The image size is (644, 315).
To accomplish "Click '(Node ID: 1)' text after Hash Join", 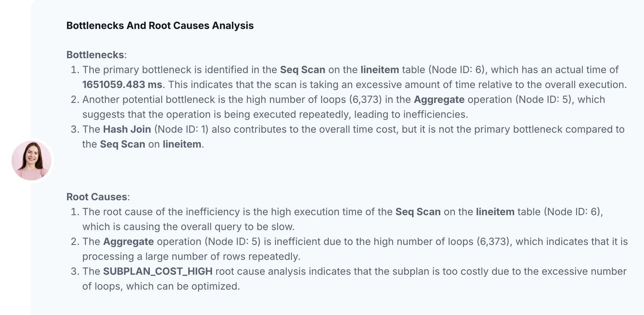I will click(x=181, y=129).
